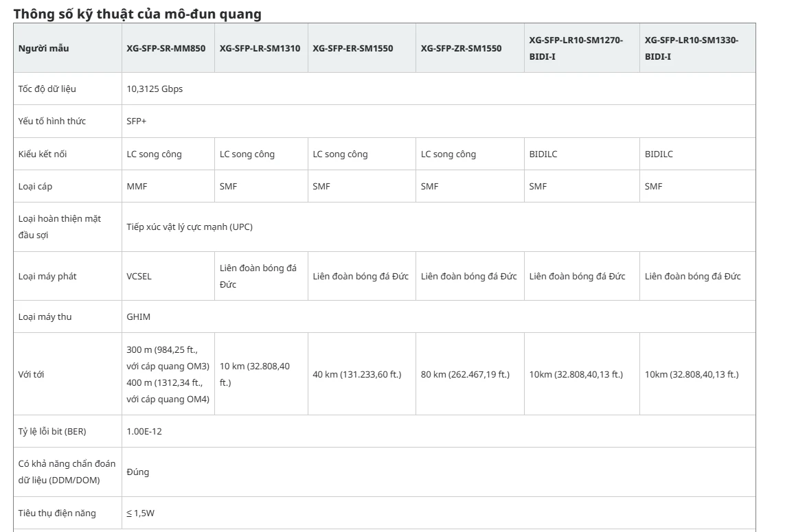Click the "Yếu tố hình thức" row label
The height and width of the screenshot is (532, 796).
pyautogui.click(x=52, y=122)
